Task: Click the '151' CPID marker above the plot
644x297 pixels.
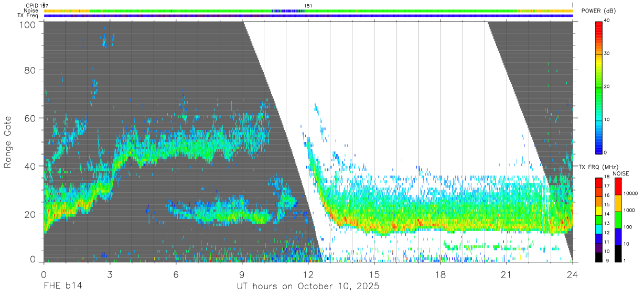Action: click(x=308, y=6)
